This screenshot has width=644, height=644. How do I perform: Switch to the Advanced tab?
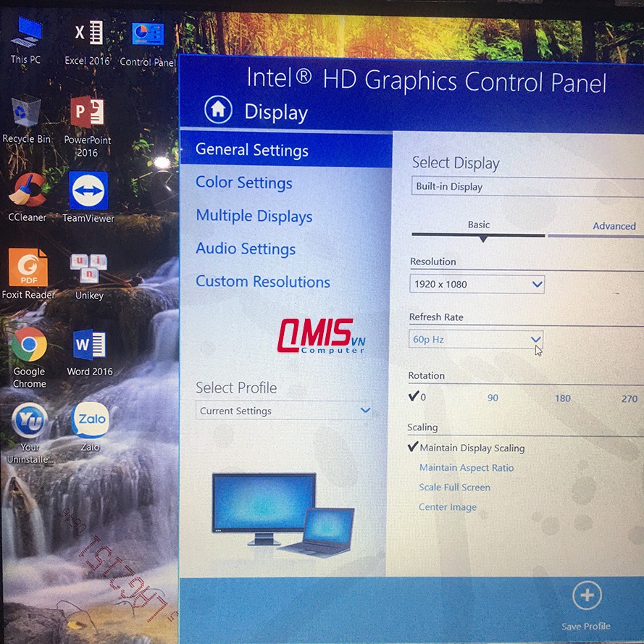(x=614, y=226)
